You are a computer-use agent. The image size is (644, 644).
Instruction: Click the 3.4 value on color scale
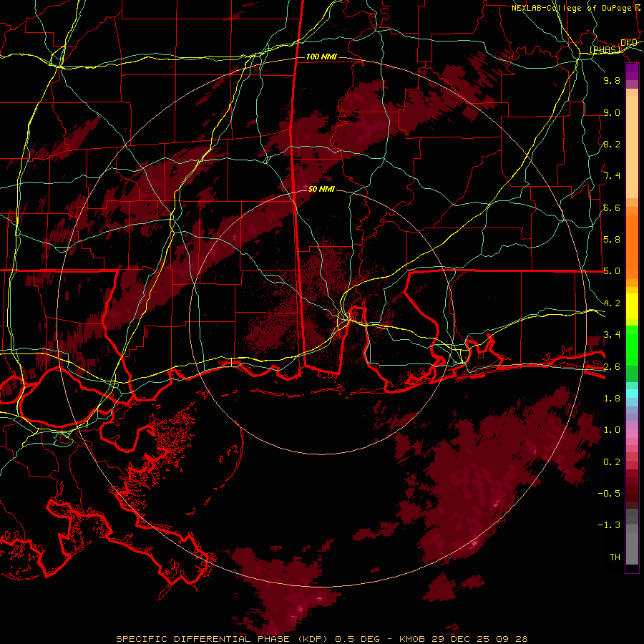(x=612, y=335)
